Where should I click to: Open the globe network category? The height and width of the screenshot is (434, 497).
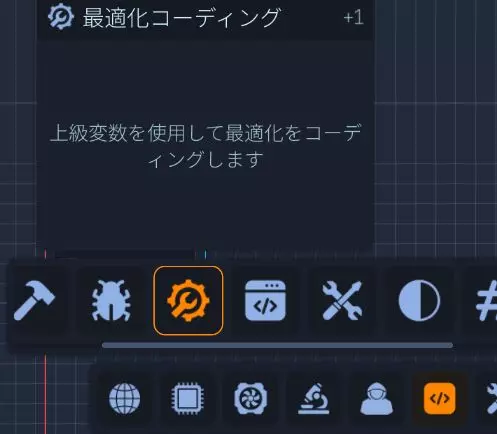(125, 399)
